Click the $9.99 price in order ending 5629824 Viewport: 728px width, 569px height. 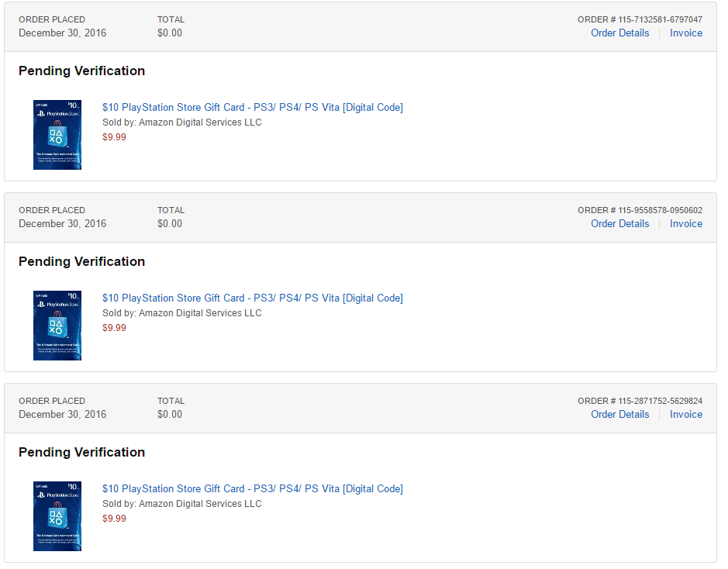(114, 519)
